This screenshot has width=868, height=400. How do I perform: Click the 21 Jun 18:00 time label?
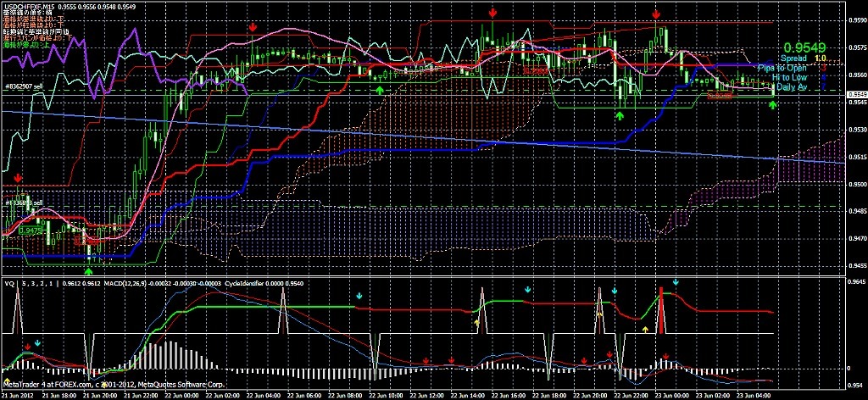pos(58,396)
